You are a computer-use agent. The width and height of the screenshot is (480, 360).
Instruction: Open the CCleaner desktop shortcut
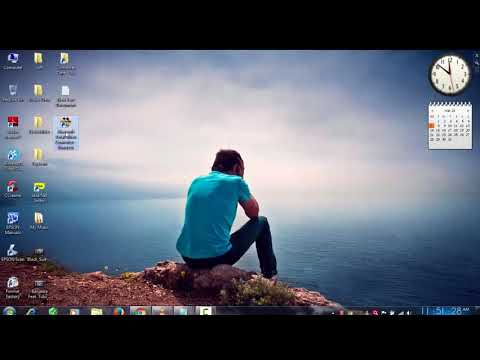[x=13, y=190]
